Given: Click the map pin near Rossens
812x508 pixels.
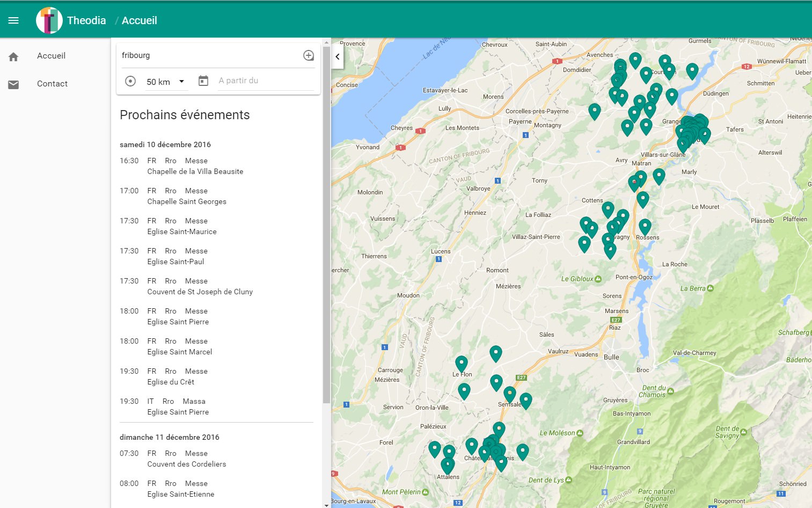Looking at the screenshot, I should point(645,226).
